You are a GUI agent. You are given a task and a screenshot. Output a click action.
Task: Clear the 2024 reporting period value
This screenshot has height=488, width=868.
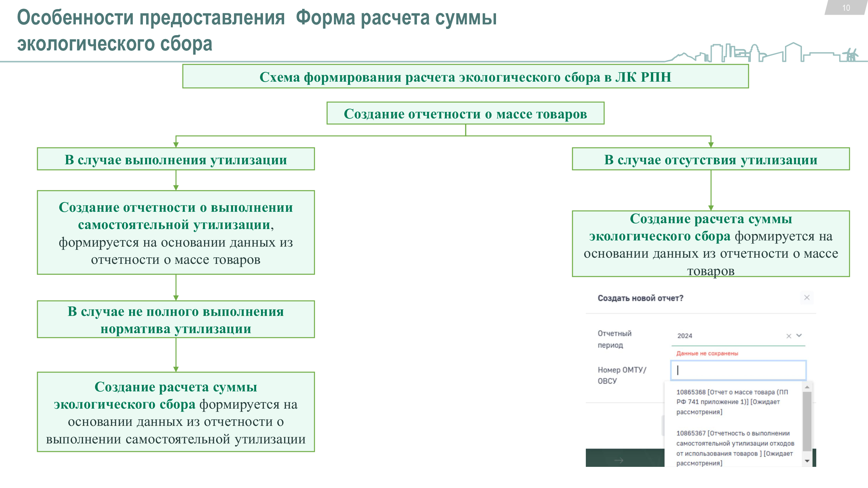coord(789,336)
